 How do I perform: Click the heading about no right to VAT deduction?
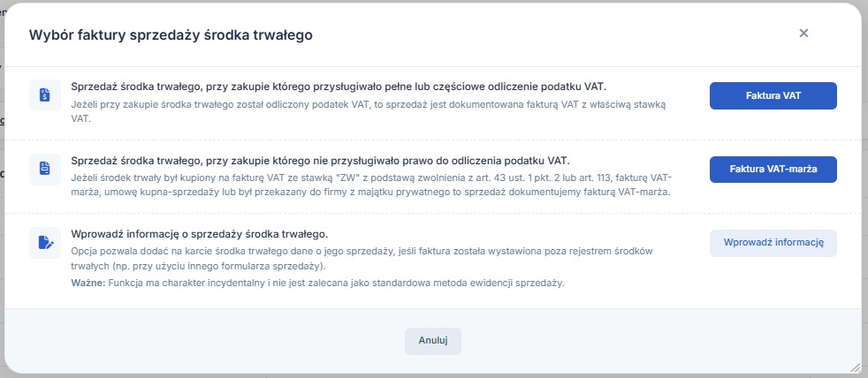[x=320, y=161]
